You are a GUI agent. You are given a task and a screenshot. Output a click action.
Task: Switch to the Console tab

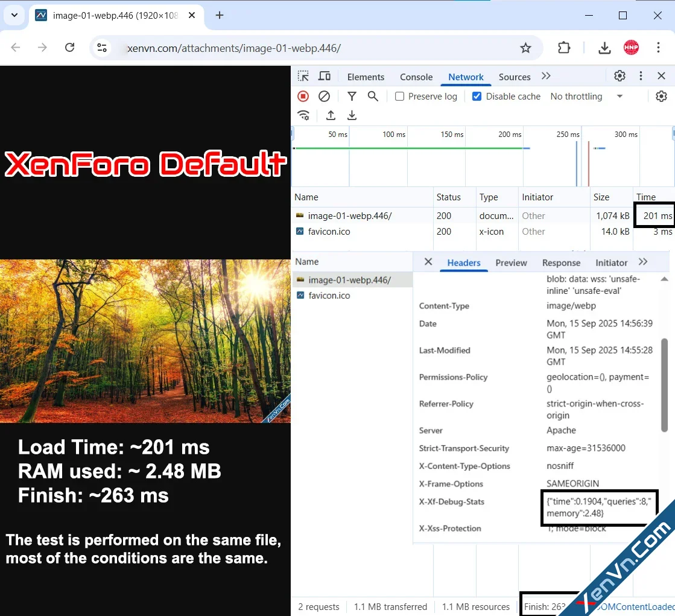pyautogui.click(x=416, y=77)
